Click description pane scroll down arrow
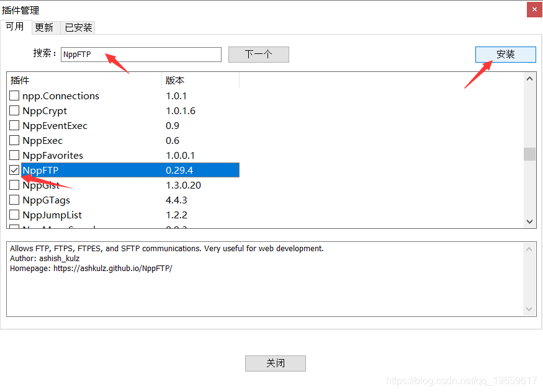The image size is (543, 392). click(529, 309)
